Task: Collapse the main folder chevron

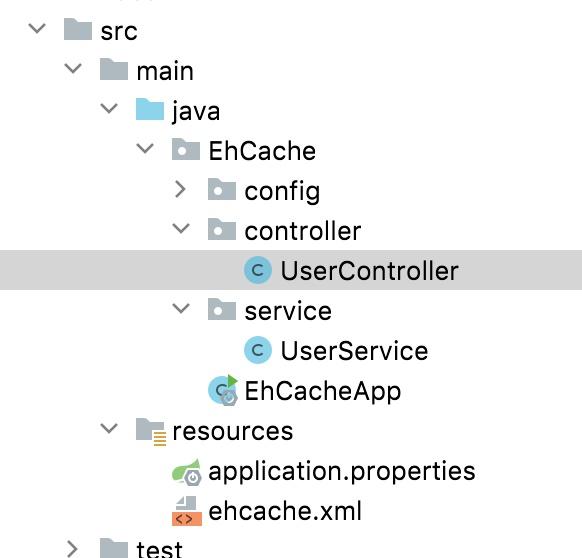Action: pos(73,68)
